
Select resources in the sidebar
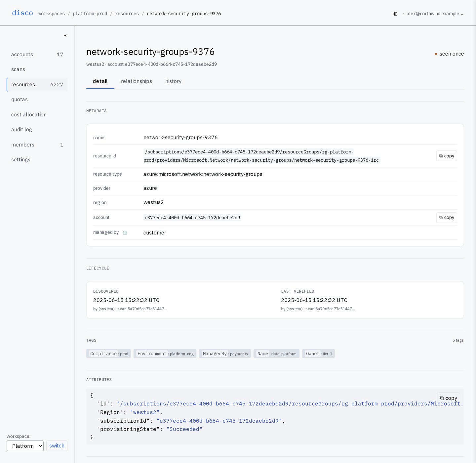(x=37, y=85)
